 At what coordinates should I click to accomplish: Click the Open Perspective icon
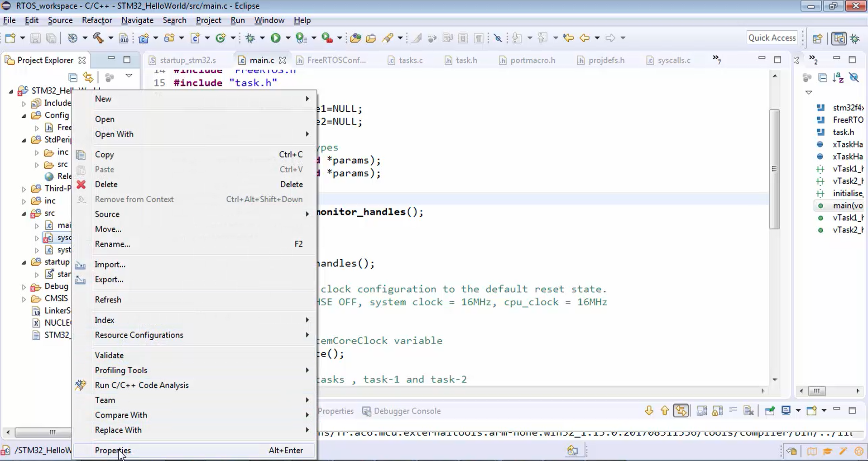[817, 38]
